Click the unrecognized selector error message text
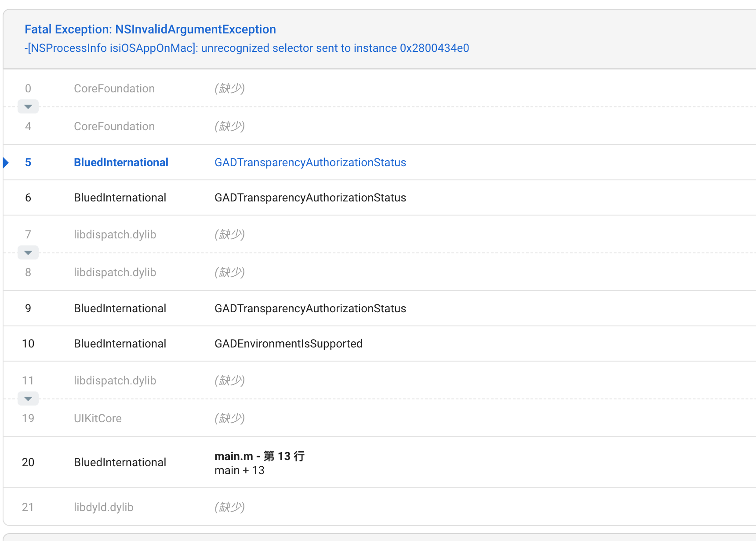 [x=247, y=48]
